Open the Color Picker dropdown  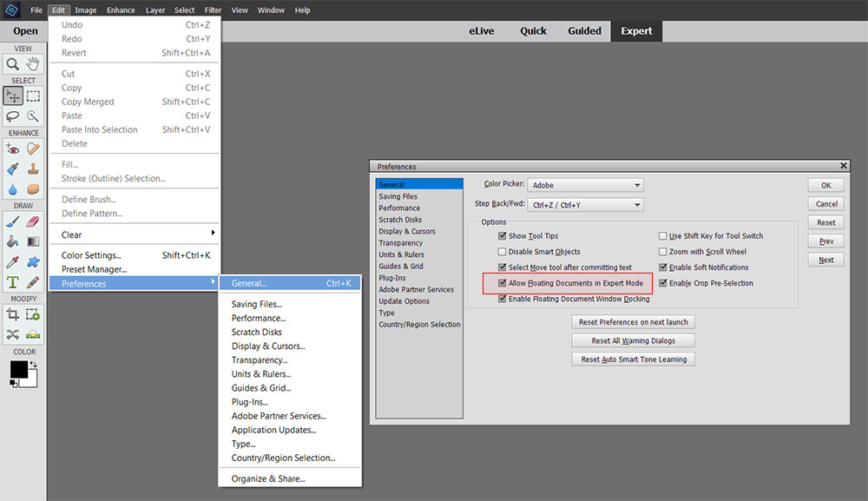tap(585, 185)
